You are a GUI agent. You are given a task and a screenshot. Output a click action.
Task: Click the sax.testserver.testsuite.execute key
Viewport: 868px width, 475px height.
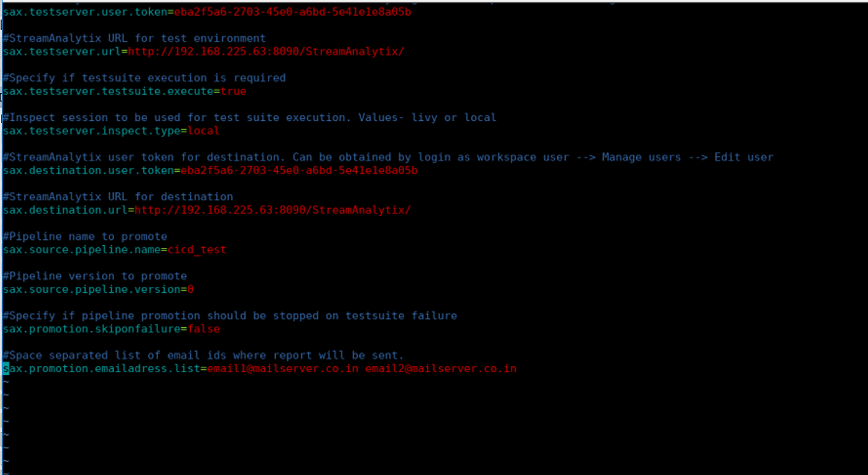(107, 91)
